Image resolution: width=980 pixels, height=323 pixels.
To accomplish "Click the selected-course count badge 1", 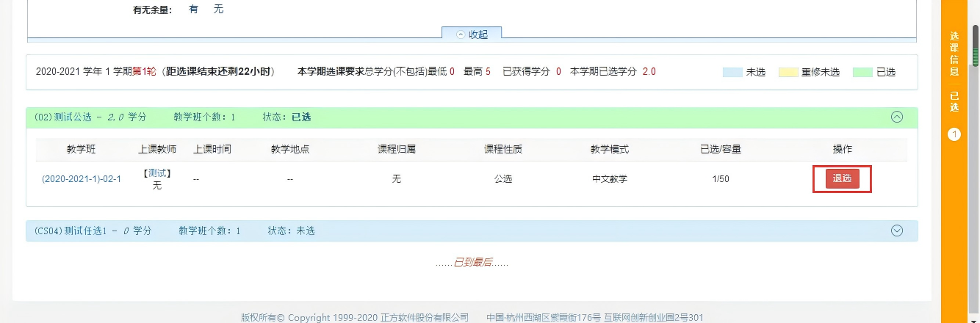I will pyautogui.click(x=954, y=134).
